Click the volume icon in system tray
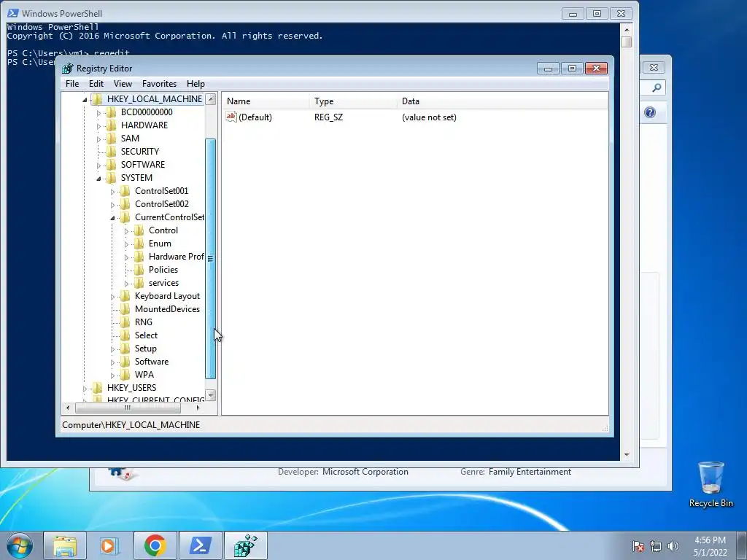 coord(673,546)
